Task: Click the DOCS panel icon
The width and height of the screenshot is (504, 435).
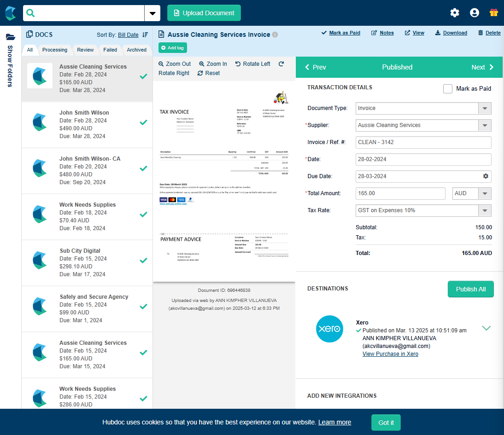Action: pyautogui.click(x=29, y=35)
